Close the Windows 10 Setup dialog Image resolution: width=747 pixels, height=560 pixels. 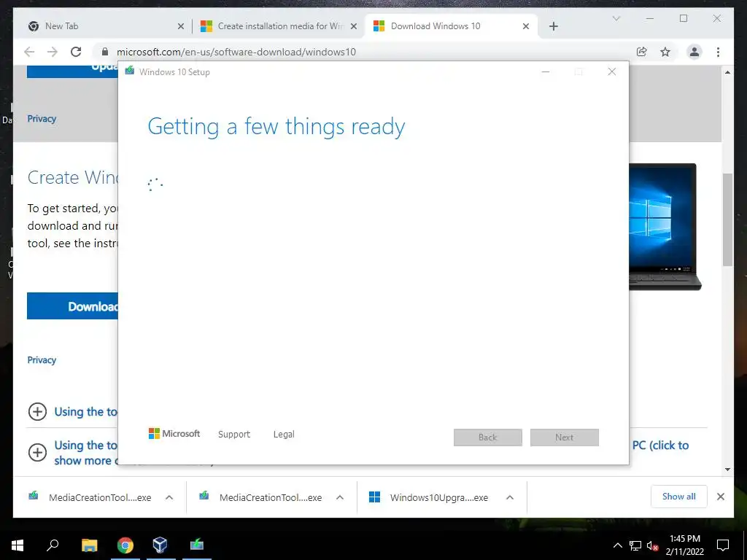click(612, 72)
